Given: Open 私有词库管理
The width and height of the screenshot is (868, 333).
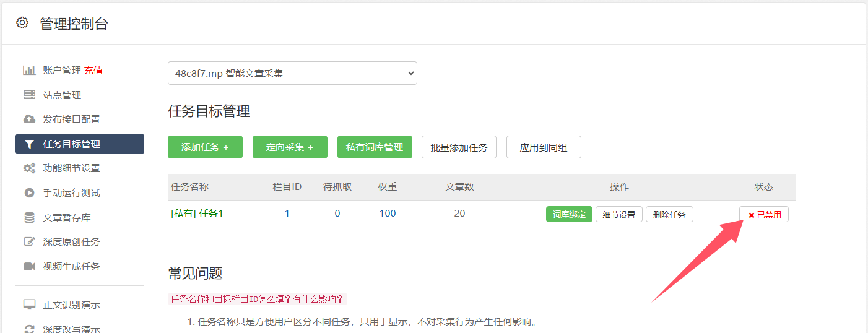Looking at the screenshot, I should [375, 147].
